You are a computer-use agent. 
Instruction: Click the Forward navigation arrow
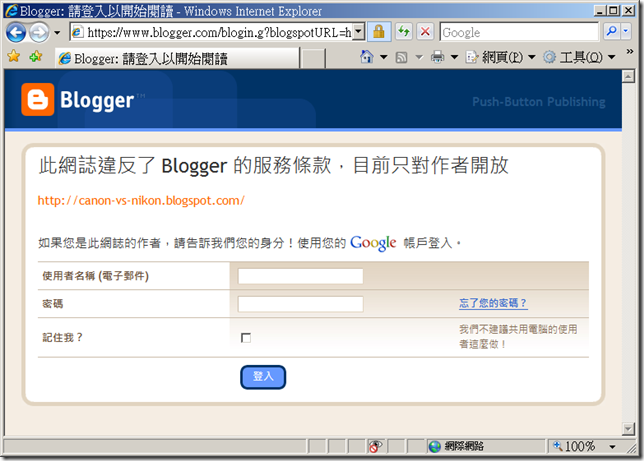click(x=39, y=32)
